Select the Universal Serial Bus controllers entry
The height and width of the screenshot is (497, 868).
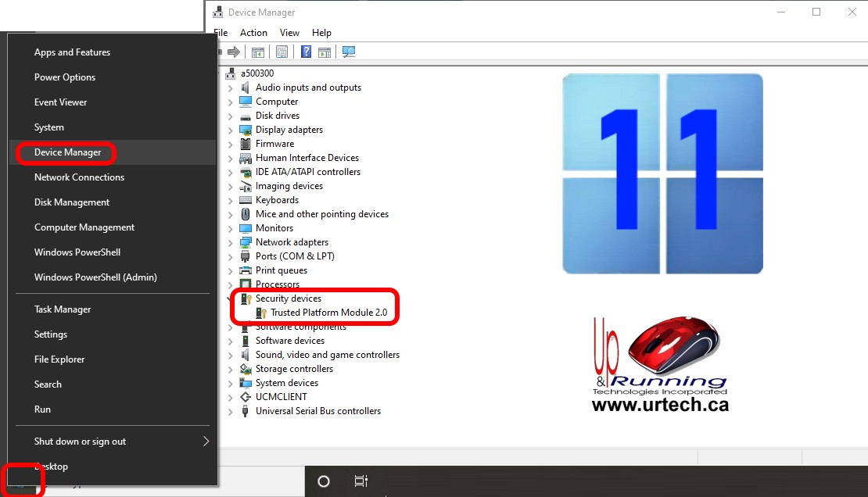click(x=317, y=410)
